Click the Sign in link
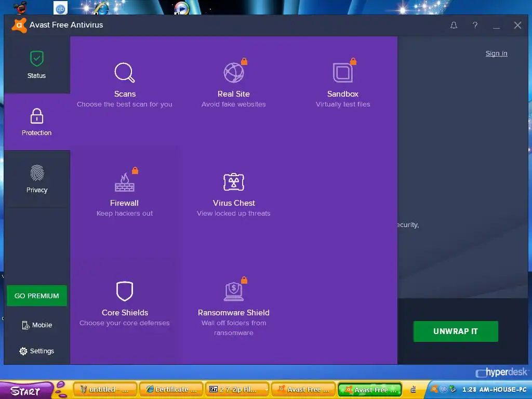The image size is (532, 399). pyautogui.click(x=496, y=54)
